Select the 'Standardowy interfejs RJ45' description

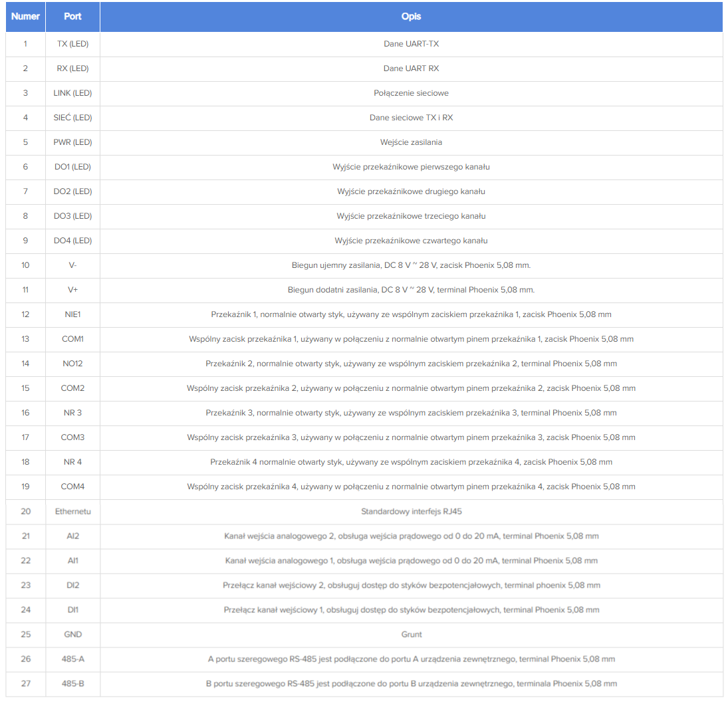(x=412, y=512)
